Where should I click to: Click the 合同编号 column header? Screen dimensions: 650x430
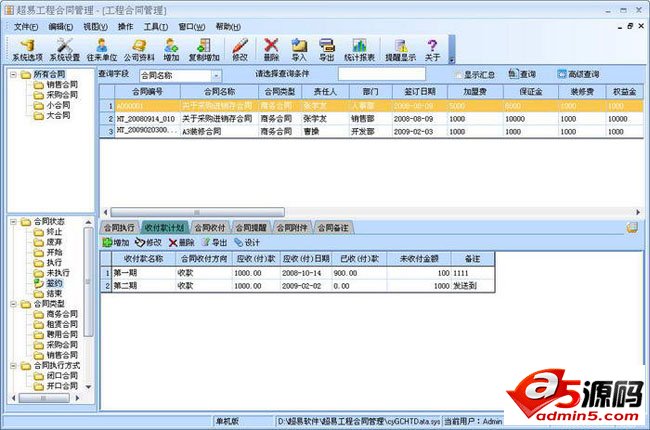(x=148, y=92)
